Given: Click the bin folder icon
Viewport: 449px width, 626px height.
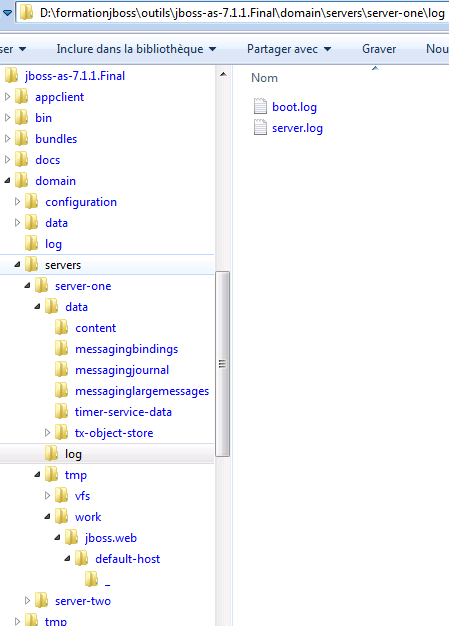Looking at the screenshot, I should [22, 117].
